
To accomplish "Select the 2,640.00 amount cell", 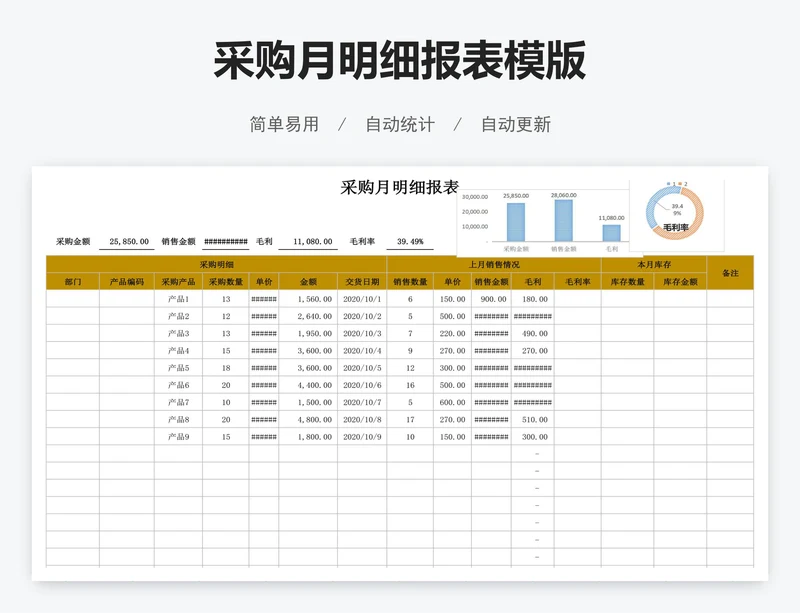I will [x=308, y=316].
